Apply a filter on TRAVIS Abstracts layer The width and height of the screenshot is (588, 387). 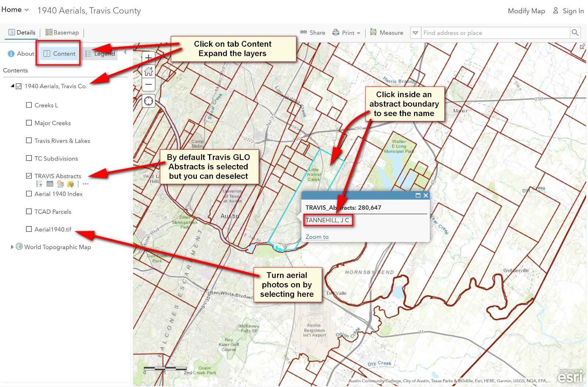[71, 184]
